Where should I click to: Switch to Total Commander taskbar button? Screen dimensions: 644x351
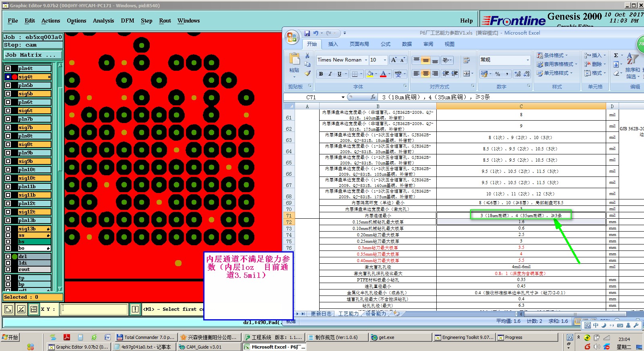[145, 337]
